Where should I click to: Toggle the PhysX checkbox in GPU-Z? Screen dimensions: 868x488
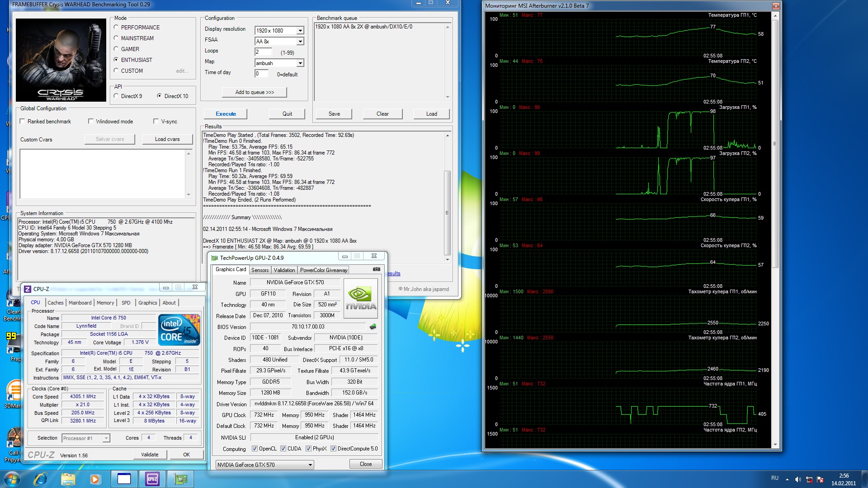pos(308,449)
